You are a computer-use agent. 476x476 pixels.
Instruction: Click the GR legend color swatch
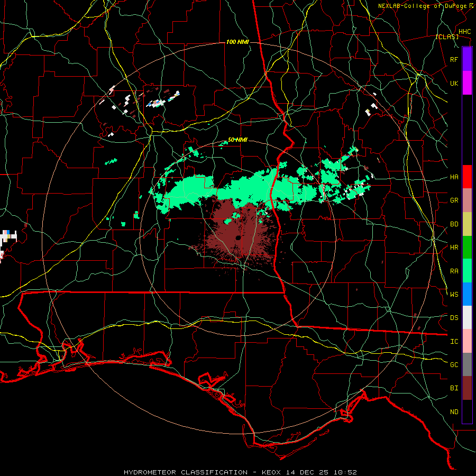click(467, 200)
